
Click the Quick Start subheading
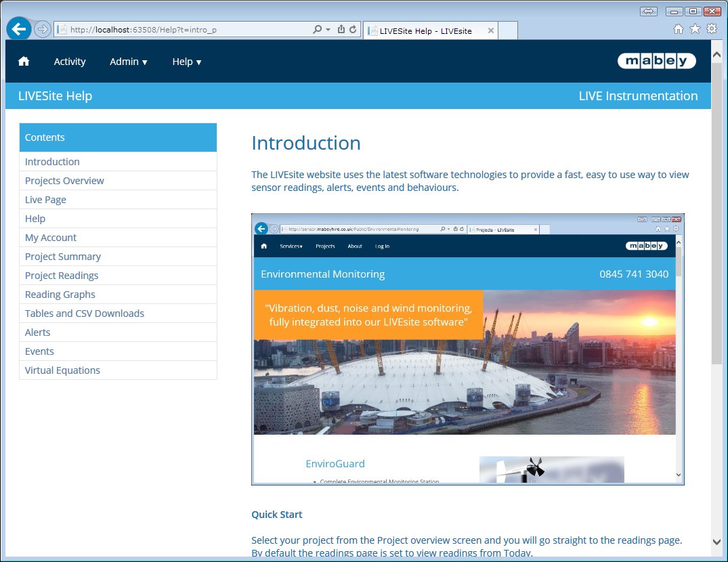click(x=277, y=514)
